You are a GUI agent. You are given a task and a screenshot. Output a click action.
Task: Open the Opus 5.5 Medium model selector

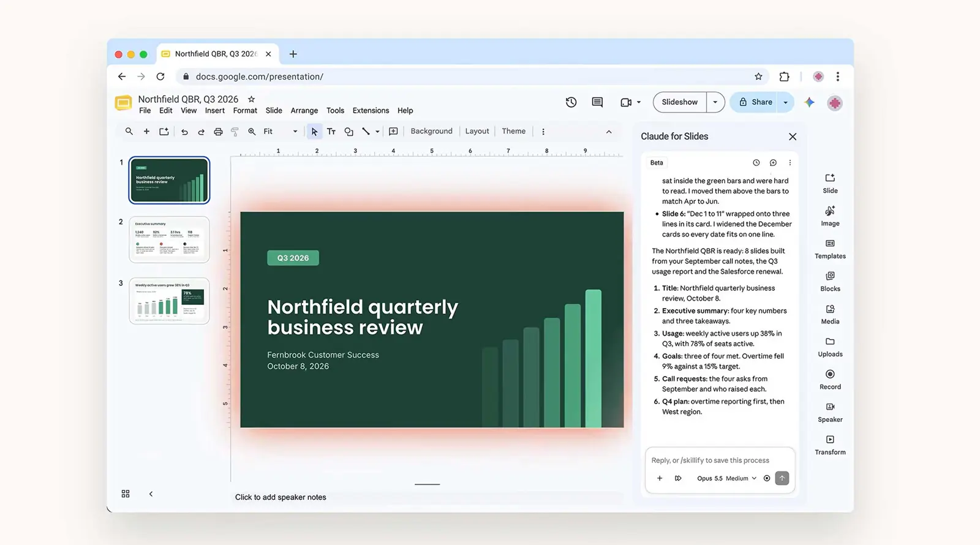[x=726, y=478]
